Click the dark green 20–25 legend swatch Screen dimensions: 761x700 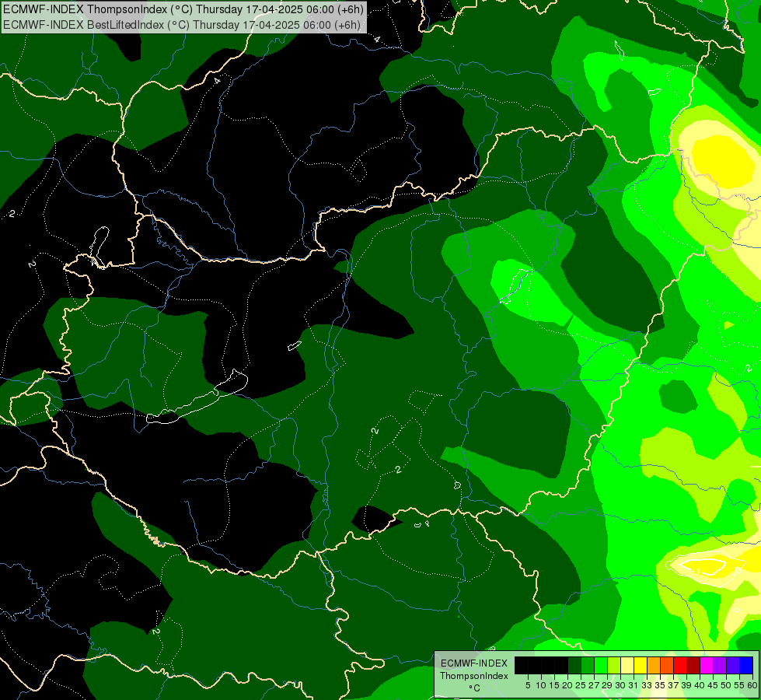point(574,665)
